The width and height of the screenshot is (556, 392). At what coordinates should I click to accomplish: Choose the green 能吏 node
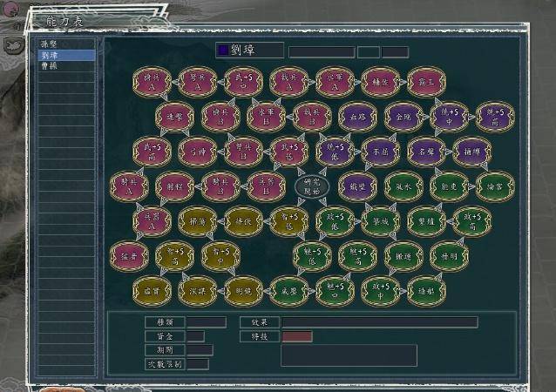point(449,186)
